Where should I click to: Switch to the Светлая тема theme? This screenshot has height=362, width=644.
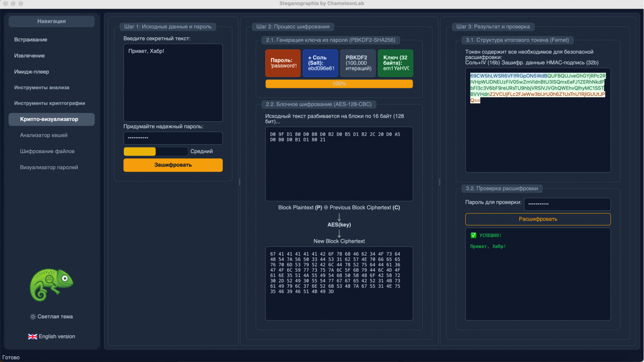pos(54,317)
